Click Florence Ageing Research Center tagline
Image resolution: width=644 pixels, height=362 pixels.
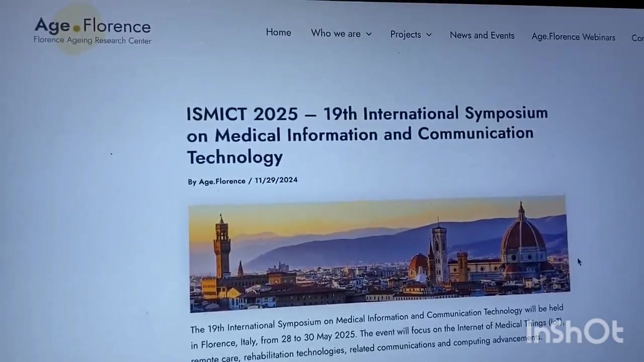pos(93,40)
